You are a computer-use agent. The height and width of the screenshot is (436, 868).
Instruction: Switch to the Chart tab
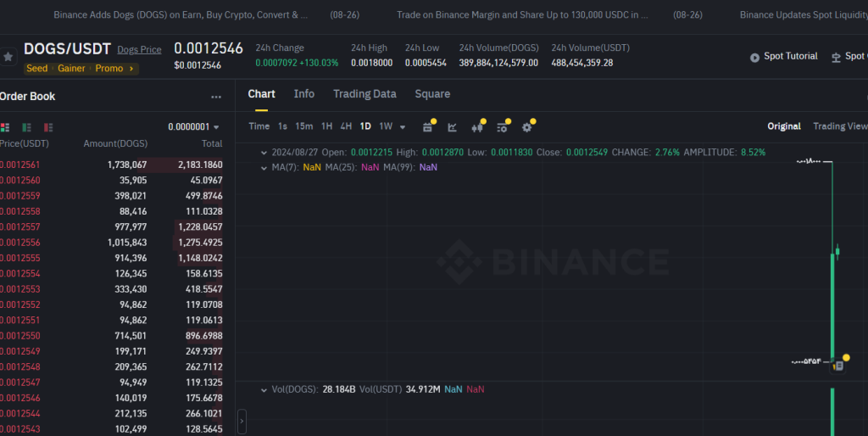[261, 94]
